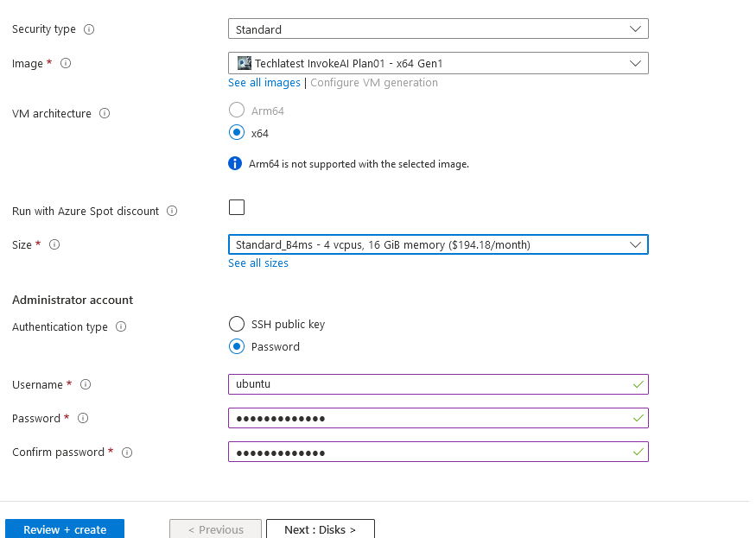Open Azure Spot discount info icon
Viewport: 756px width, 538px height.
172,211
